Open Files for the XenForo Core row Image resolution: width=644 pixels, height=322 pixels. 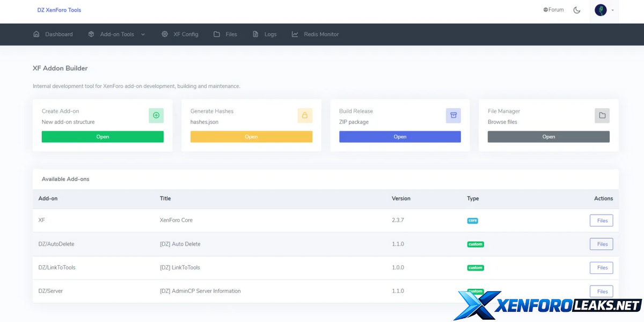point(601,221)
